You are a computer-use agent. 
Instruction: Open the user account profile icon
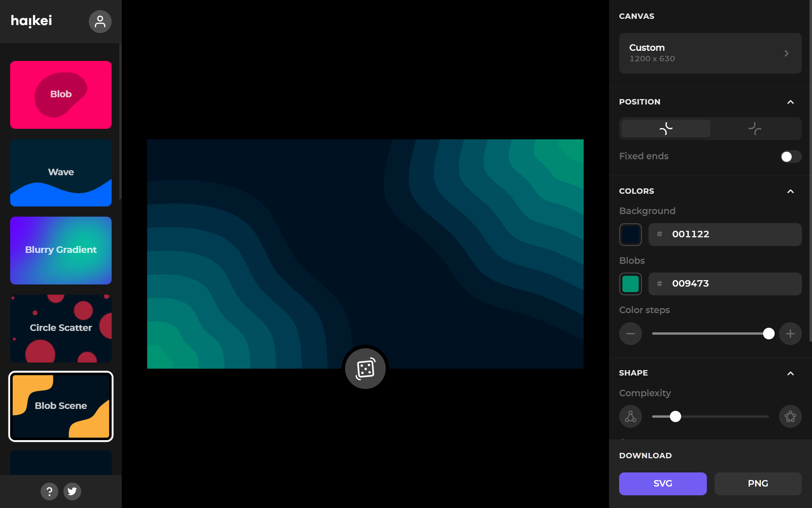coord(100,22)
